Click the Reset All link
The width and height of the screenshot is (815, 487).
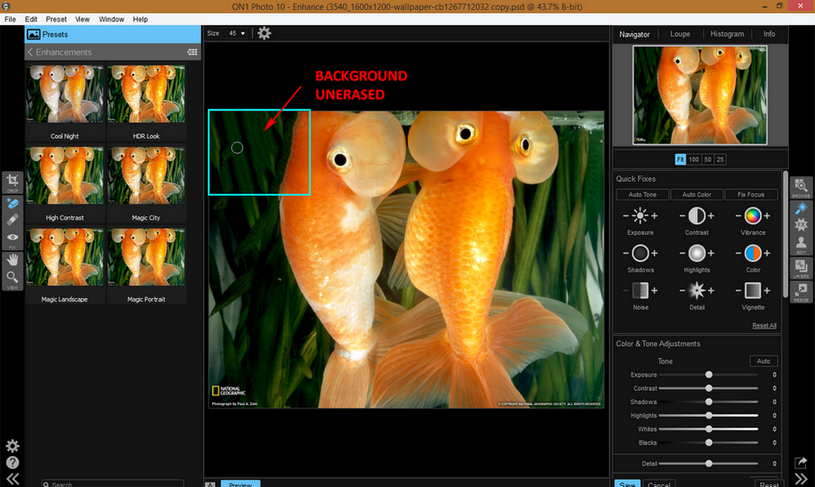coord(764,325)
